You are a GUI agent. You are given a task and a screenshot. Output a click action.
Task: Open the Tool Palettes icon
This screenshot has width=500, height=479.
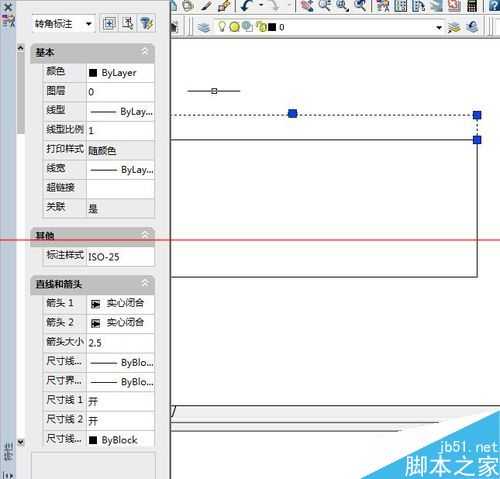(x=418, y=5)
